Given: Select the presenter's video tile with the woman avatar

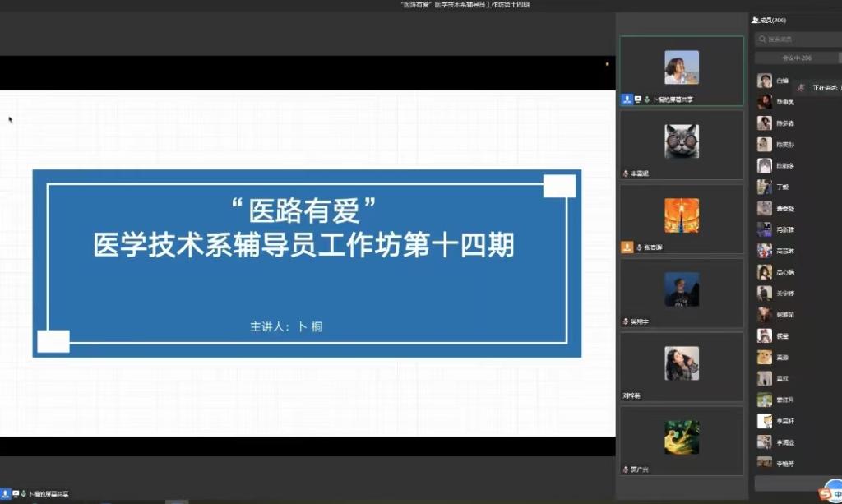Looking at the screenshot, I should click(x=682, y=71).
